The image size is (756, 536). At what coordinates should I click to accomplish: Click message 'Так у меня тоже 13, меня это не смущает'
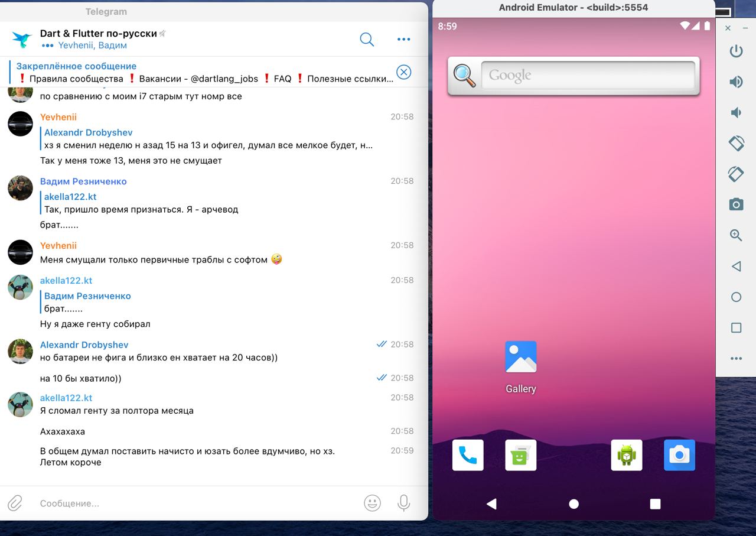point(131,160)
